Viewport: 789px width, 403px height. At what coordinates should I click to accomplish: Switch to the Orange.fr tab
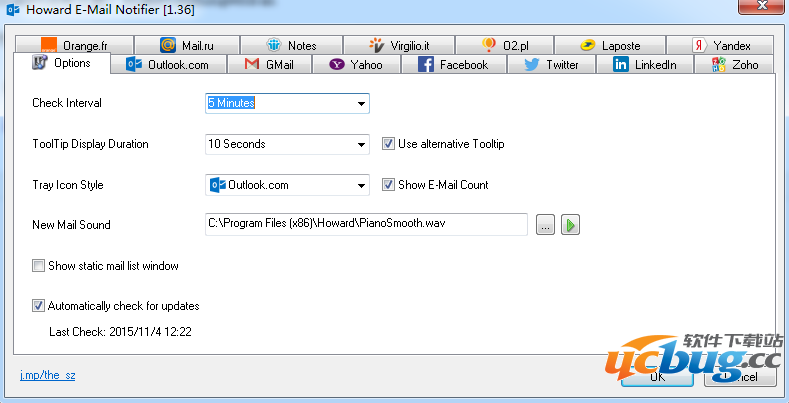click(x=74, y=45)
